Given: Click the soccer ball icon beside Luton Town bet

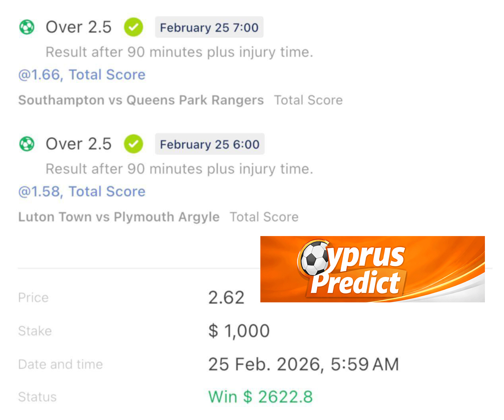Looking at the screenshot, I should [27, 144].
